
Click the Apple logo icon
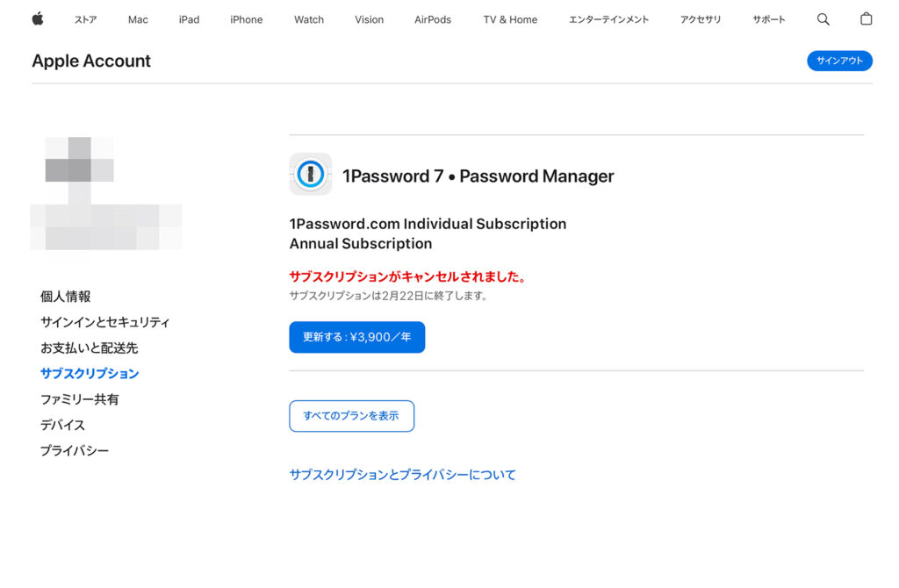point(38,19)
